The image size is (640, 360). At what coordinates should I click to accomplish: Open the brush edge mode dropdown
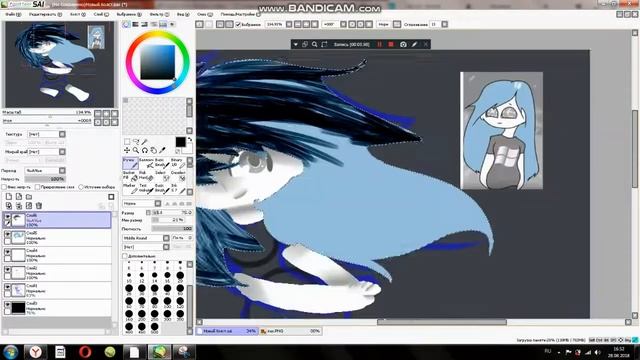point(142,203)
